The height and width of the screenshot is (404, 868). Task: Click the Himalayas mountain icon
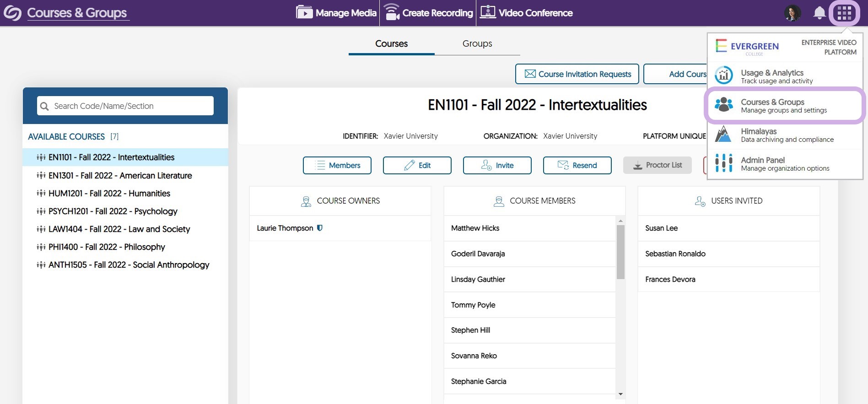click(x=723, y=135)
